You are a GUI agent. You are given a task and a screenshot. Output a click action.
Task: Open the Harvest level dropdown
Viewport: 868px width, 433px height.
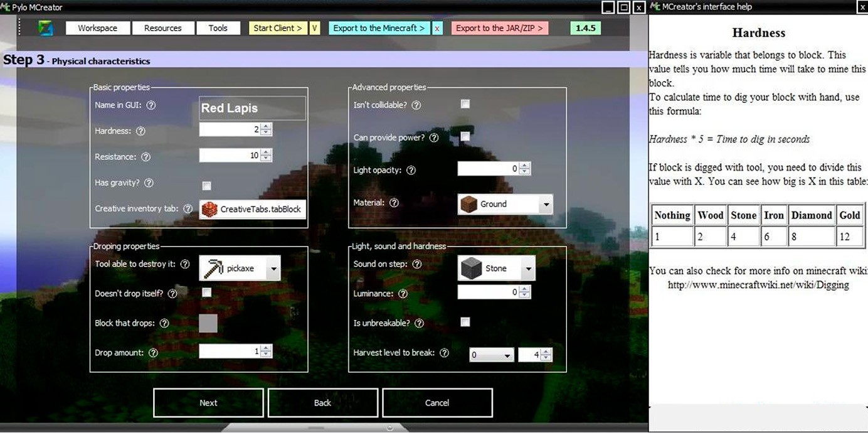pyautogui.click(x=507, y=355)
